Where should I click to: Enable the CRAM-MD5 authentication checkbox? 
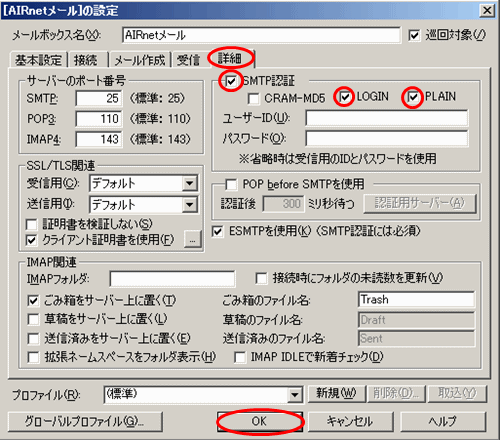click(x=253, y=98)
